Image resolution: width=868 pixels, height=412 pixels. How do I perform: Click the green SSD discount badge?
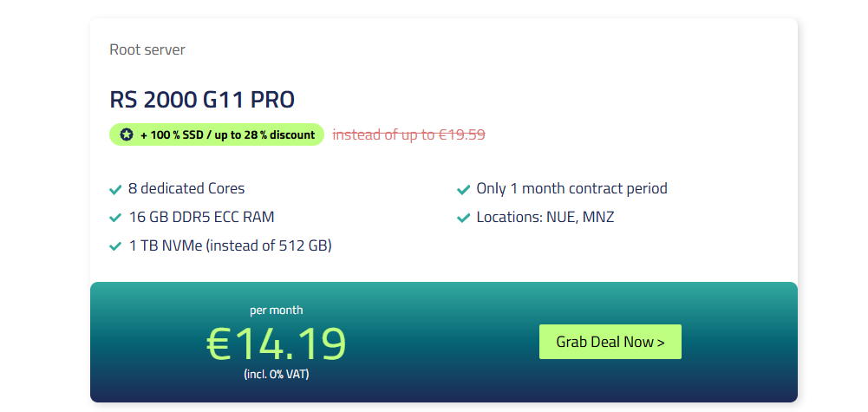coord(217,134)
